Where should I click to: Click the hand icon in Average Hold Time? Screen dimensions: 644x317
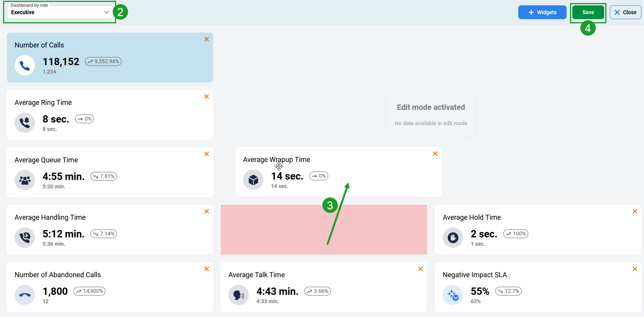(453, 238)
